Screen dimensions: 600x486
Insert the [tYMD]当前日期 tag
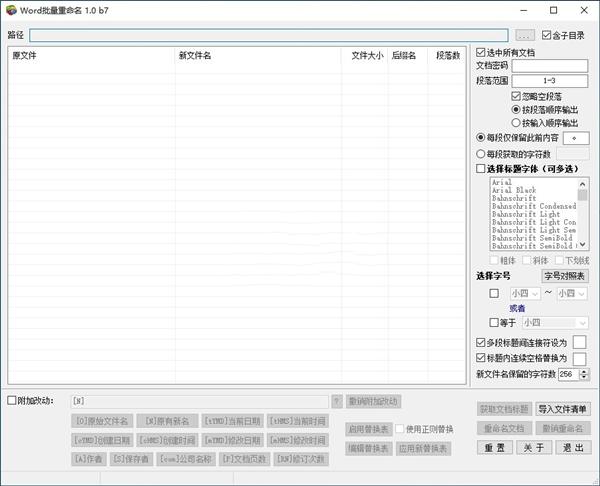click(x=232, y=421)
